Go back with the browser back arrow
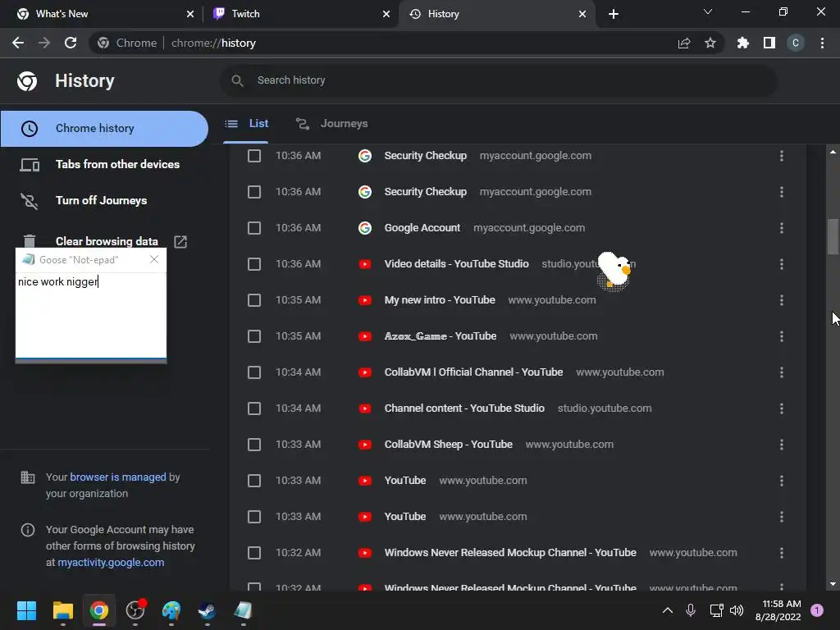This screenshot has width=840, height=630. 18,43
